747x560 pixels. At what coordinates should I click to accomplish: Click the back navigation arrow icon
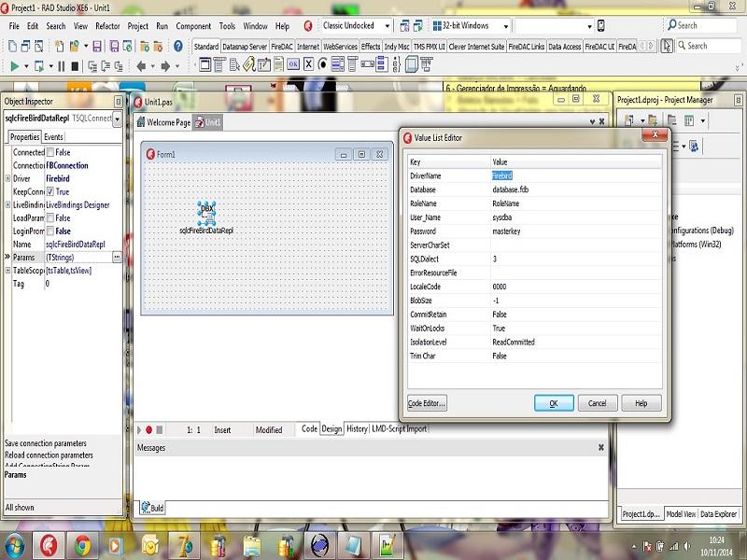pos(141,66)
